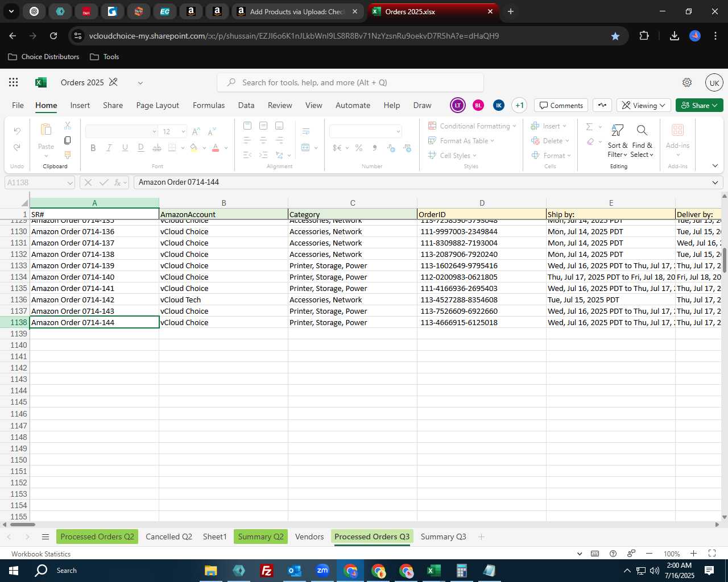Open the Comments pane button

[561, 105]
